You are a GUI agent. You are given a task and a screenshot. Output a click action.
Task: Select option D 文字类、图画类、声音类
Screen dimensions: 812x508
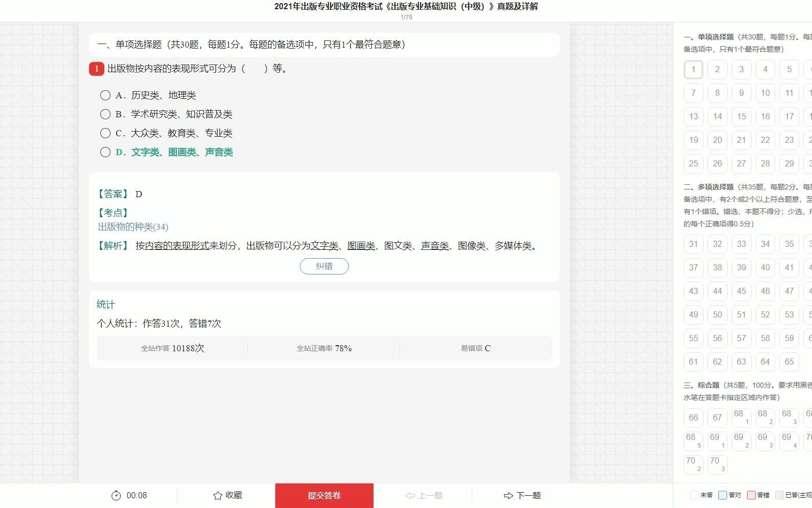pyautogui.click(x=105, y=152)
